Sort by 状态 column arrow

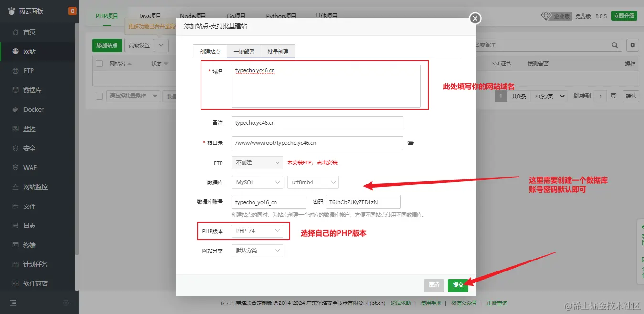coord(166,64)
